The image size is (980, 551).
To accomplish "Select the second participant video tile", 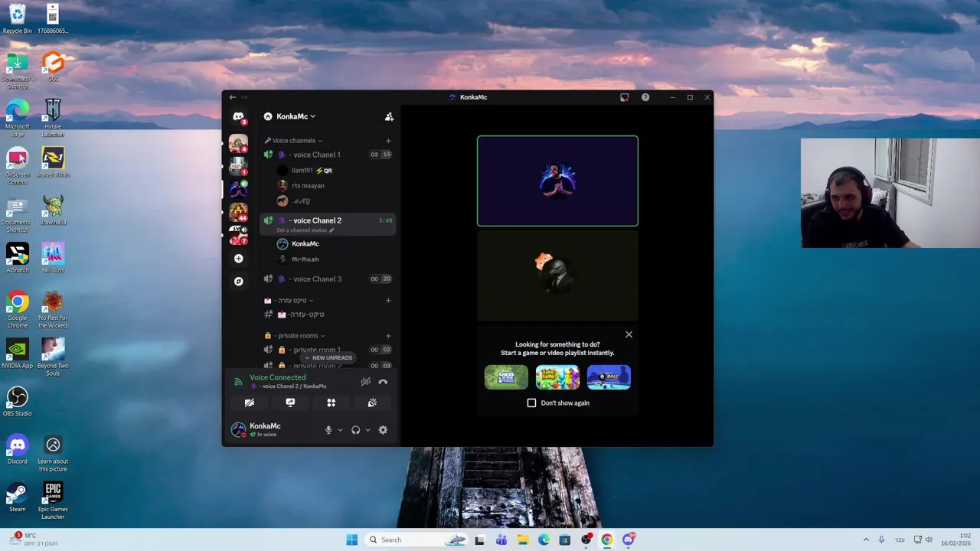I will [x=557, y=275].
